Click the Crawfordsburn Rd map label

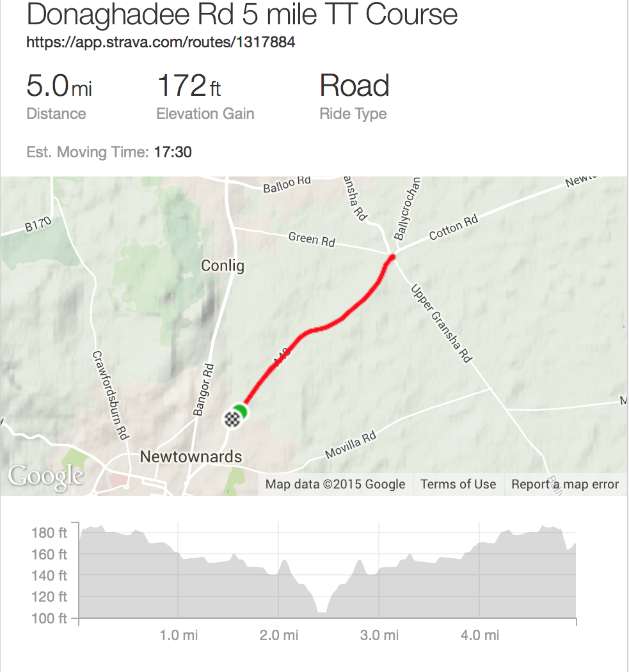[109, 394]
